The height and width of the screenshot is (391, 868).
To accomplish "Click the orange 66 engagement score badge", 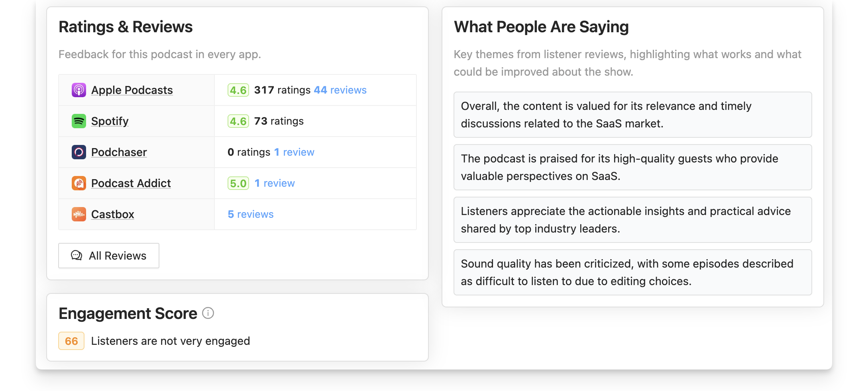I will tap(71, 341).
